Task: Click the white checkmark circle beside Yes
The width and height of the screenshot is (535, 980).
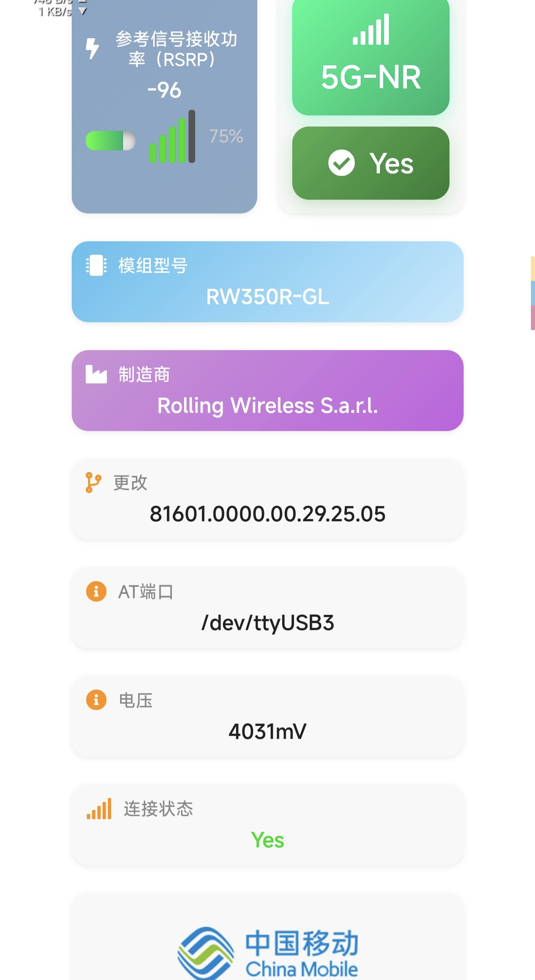Action: tap(341, 163)
